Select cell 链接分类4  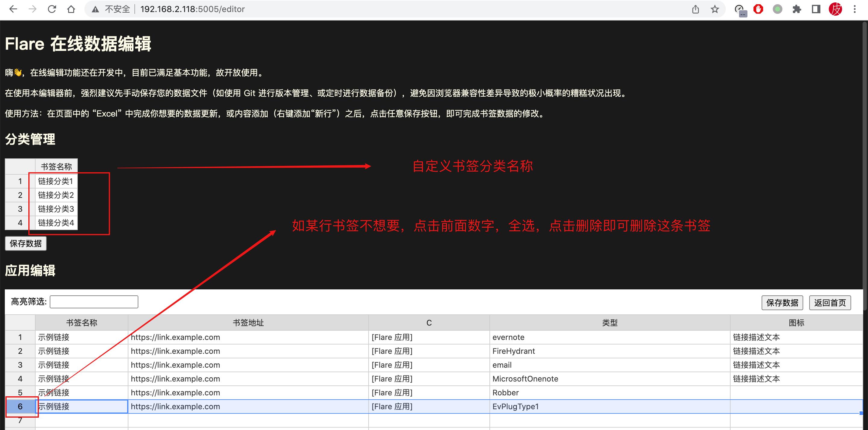(56, 223)
